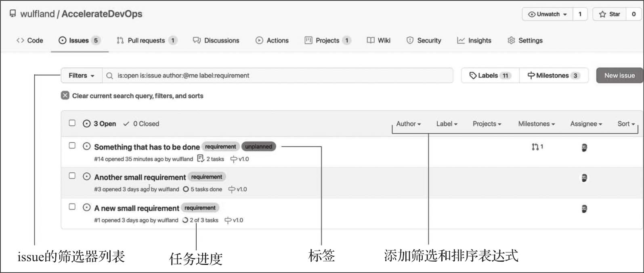Check the box for 'A new small requirement'
This screenshot has height=273, width=644.
tap(72, 206)
